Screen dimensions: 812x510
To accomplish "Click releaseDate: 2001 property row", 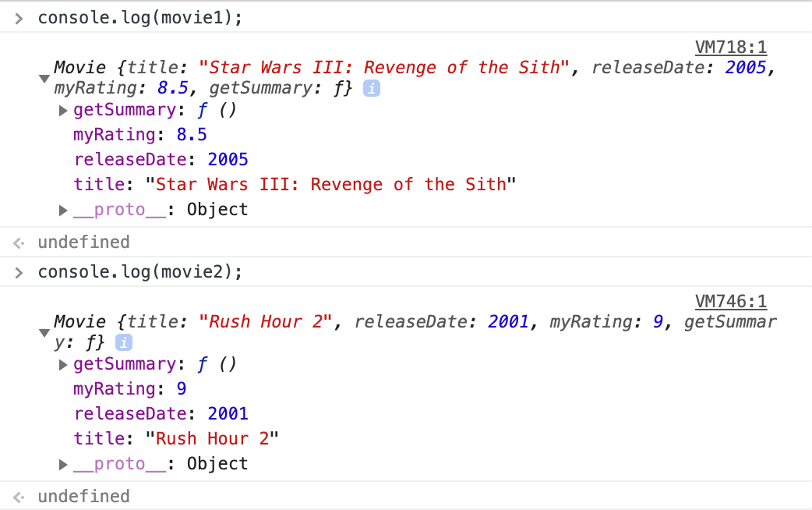I will (x=161, y=413).
